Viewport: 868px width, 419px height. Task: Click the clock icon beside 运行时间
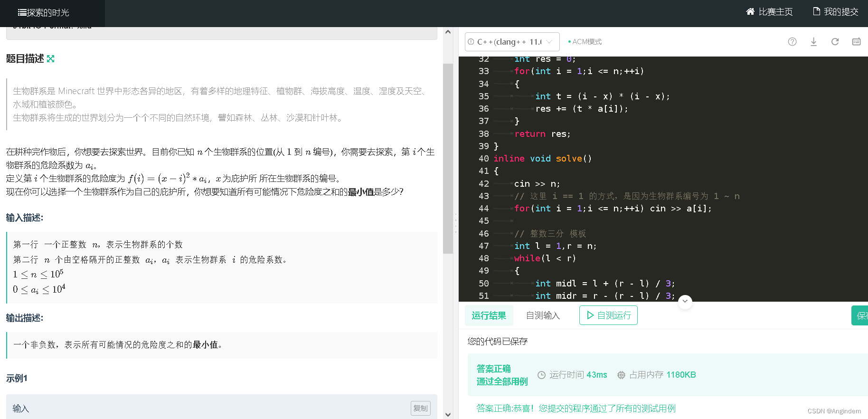pos(541,375)
